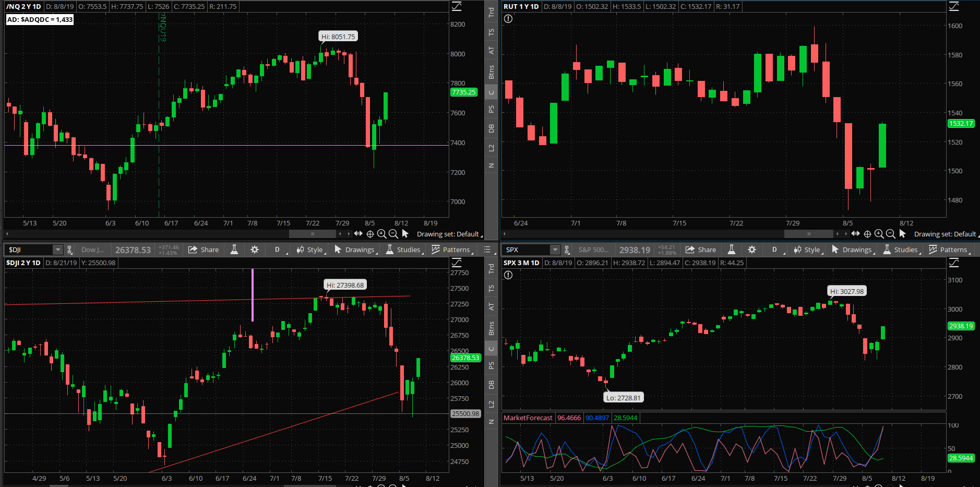The height and width of the screenshot is (487, 980).
Task: Click horizontal scrollbar thumb under /NQ chart
Action: [x=313, y=234]
